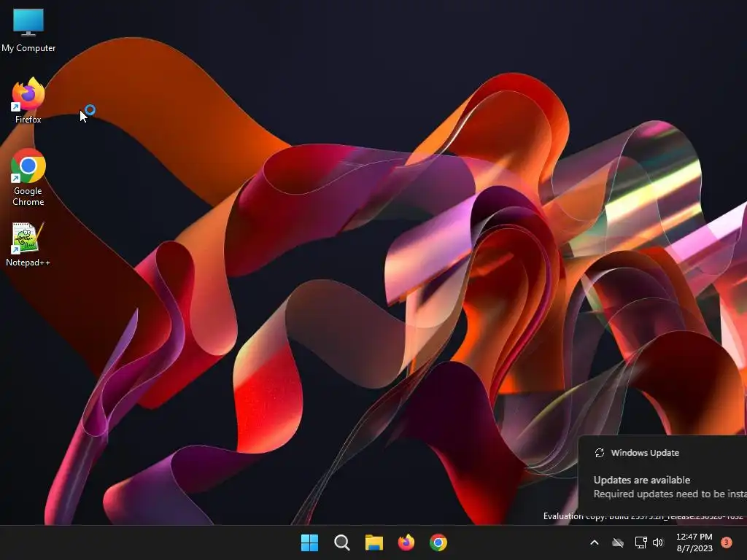
Task: Launch Firefox from the taskbar
Action: point(406,542)
